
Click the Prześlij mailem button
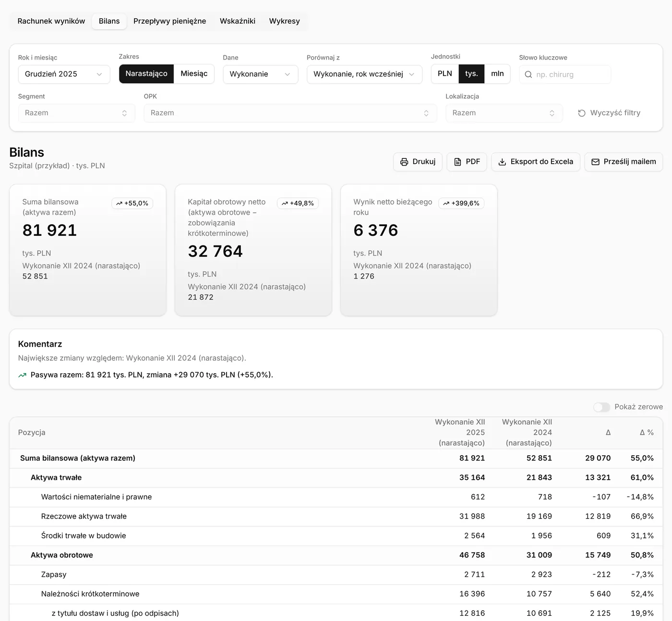624,162
